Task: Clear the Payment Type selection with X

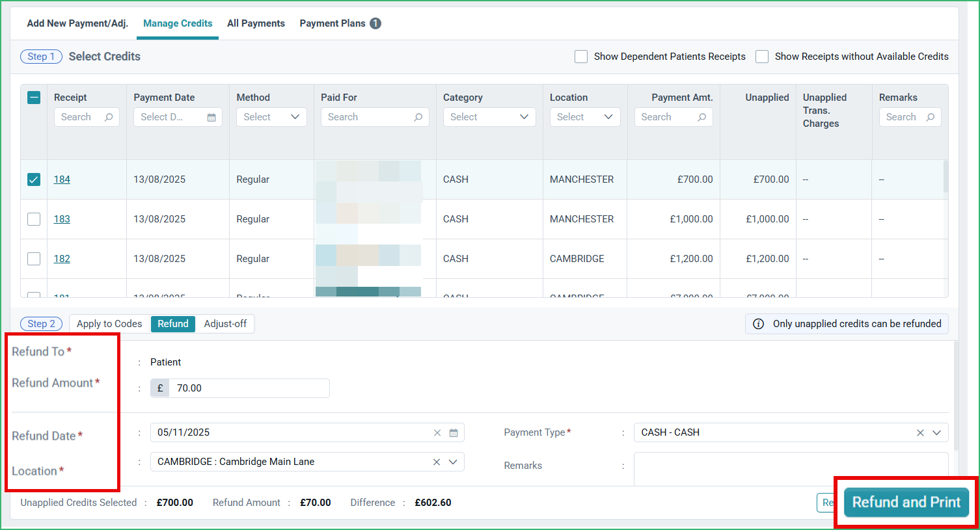Action: pos(920,433)
